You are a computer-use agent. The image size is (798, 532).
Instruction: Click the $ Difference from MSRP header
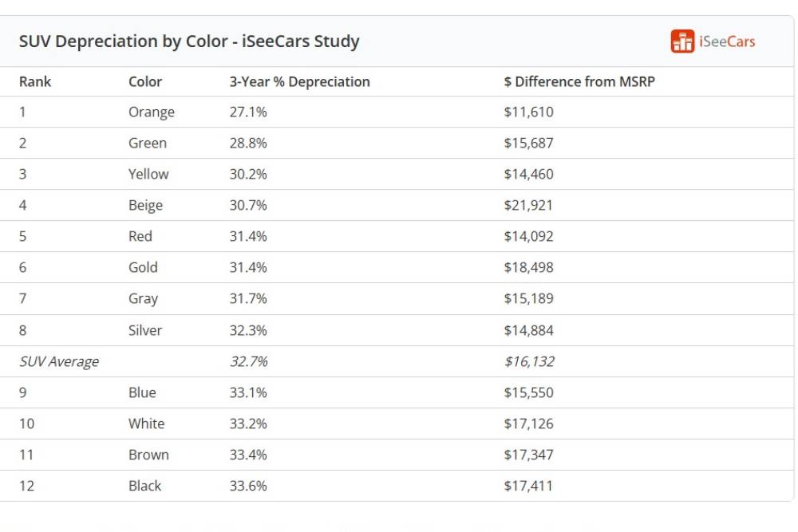579,81
